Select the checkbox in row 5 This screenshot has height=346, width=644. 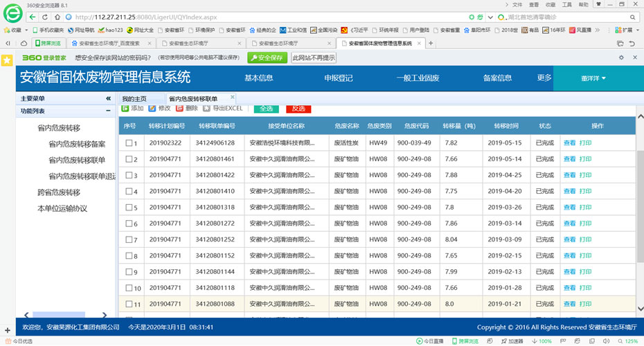coord(129,208)
